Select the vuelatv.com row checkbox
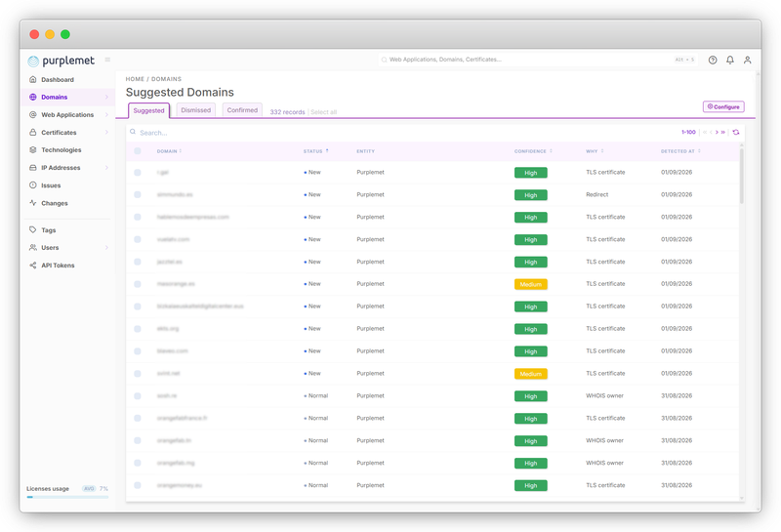This screenshot has height=532, width=781. pos(138,239)
